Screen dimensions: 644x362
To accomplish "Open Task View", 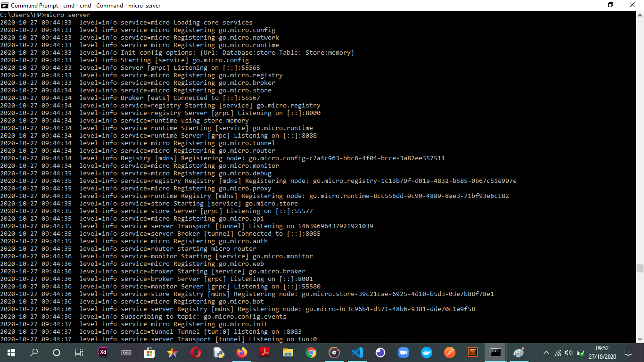I will 79,353.
